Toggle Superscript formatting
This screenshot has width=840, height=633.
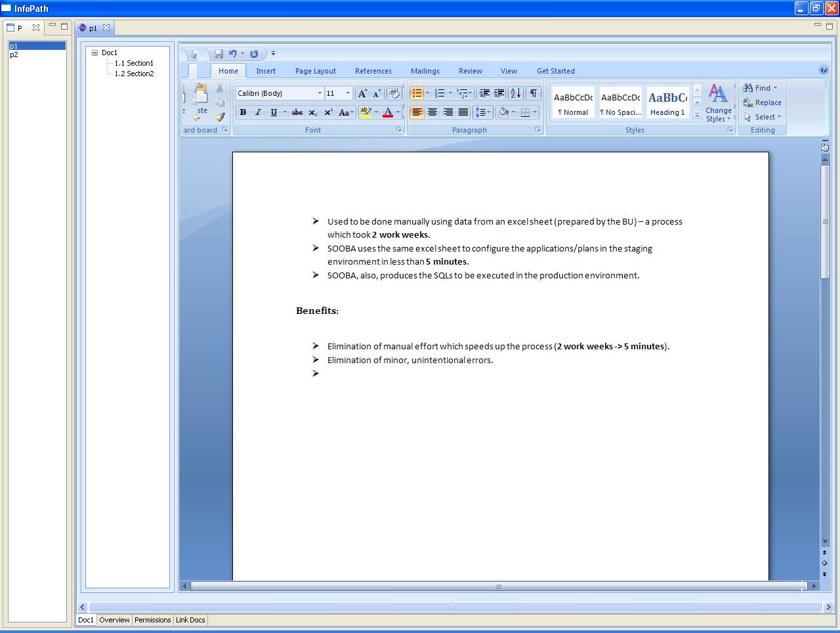(x=328, y=112)
